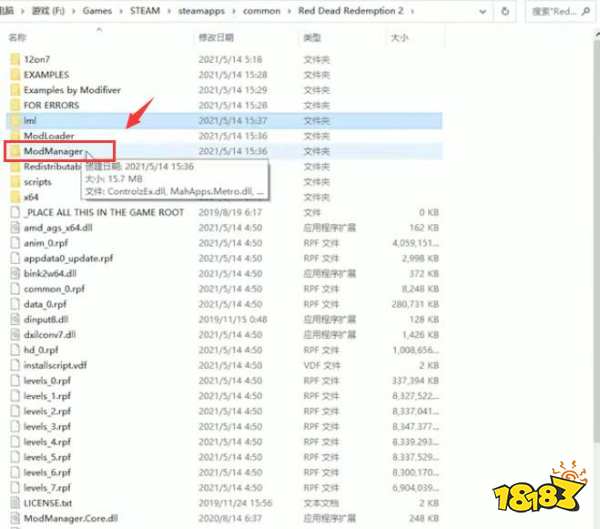Click the Redistributables folder icon

[x=15, y=167]
